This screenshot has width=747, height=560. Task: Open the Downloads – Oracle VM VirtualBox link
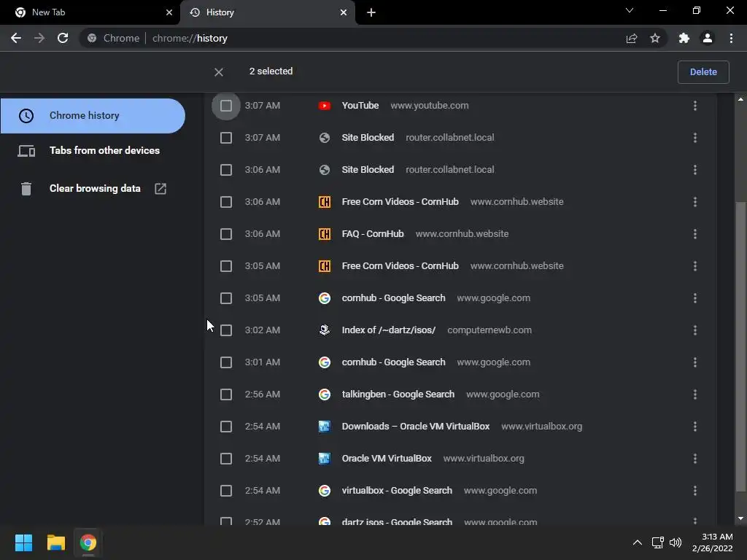click(415, 427)
